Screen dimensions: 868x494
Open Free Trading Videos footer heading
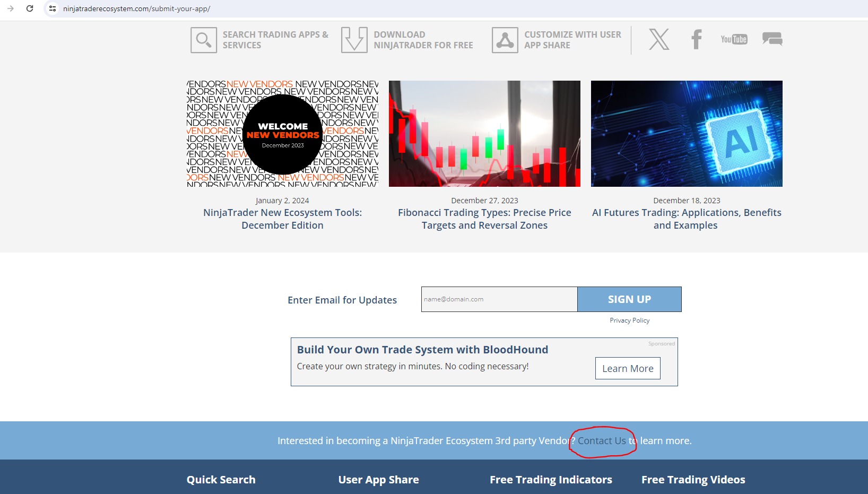pos(693,480)
